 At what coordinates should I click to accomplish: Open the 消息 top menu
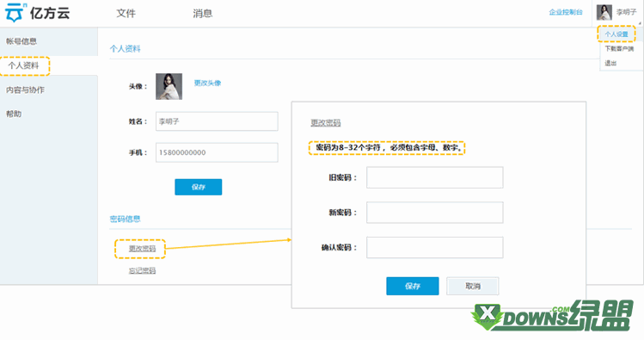(x=202, y=13)
